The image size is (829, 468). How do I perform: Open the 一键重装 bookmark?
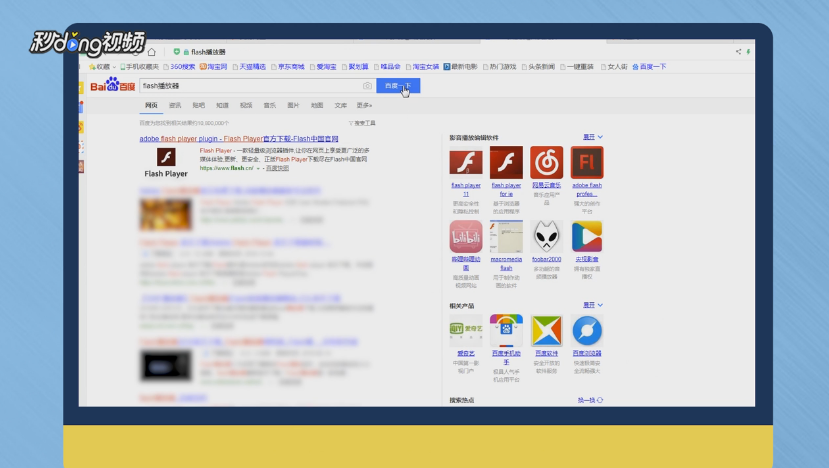577,67
